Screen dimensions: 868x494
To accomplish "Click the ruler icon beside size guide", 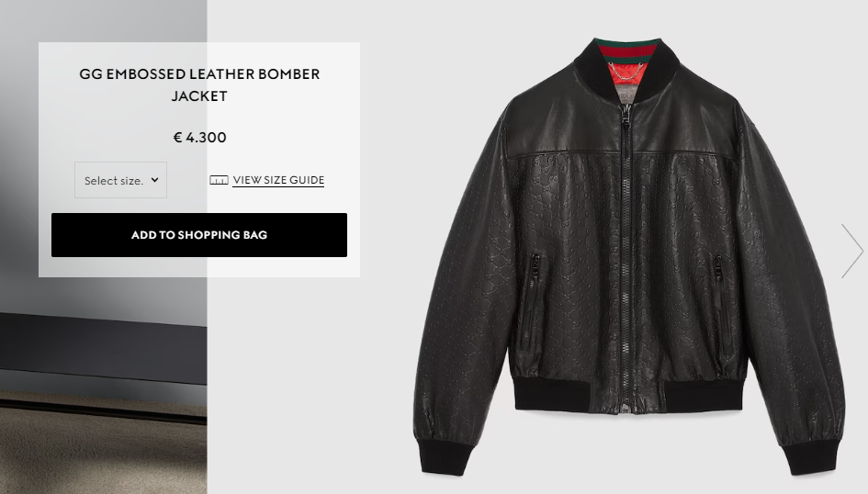I will click(x=219, y=180).
